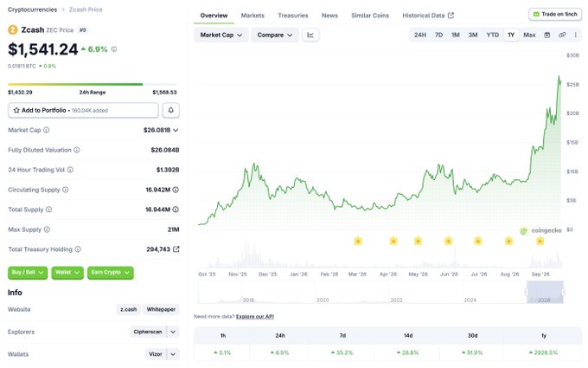Screen dimensions: 588x368
Task: Switch to the Markets tab
Action: 252,16
